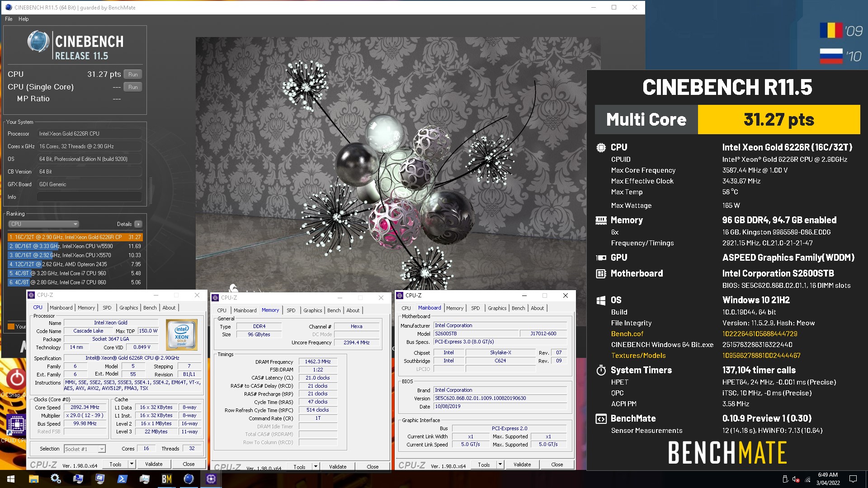
Task: Click the Cinebench globe icon in the title bar
Action: [x=8, y=7]
